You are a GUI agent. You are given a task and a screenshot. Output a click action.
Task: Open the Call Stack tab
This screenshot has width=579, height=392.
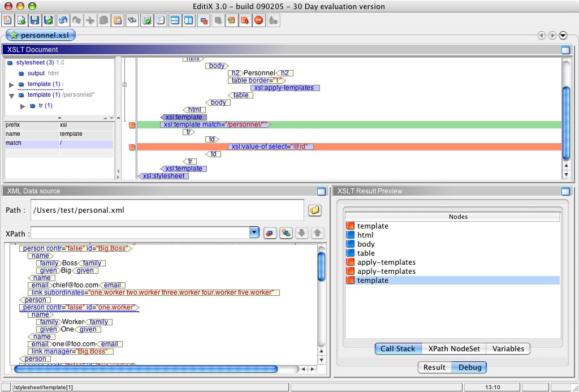tap(397, 348)
